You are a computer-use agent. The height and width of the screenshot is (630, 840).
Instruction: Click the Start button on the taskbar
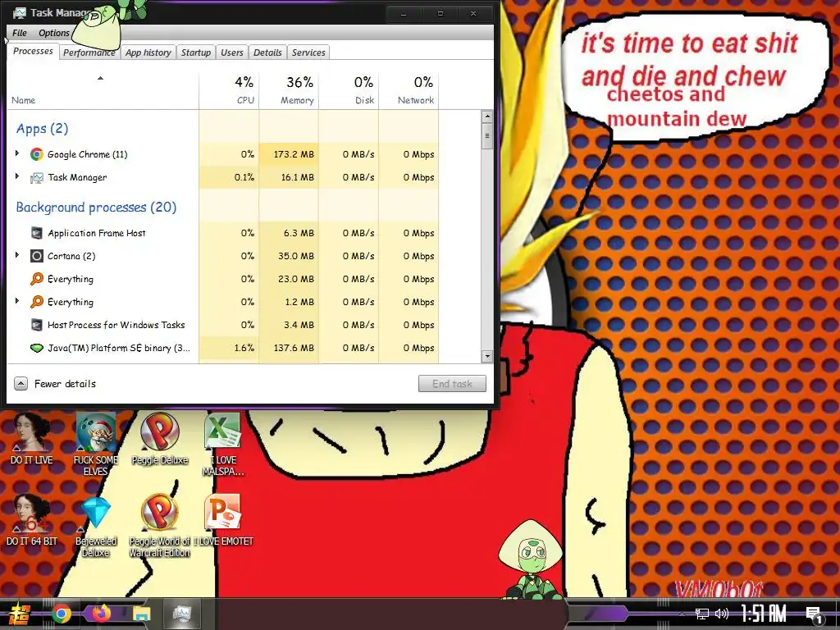20,614
